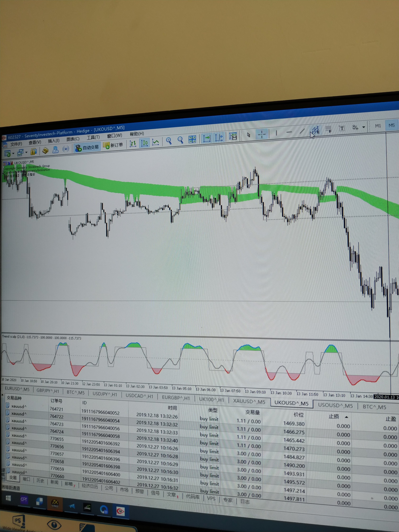The image size is (399, 532).
Task: Open the 帮助(H) menu
Action: coord(137,134)
